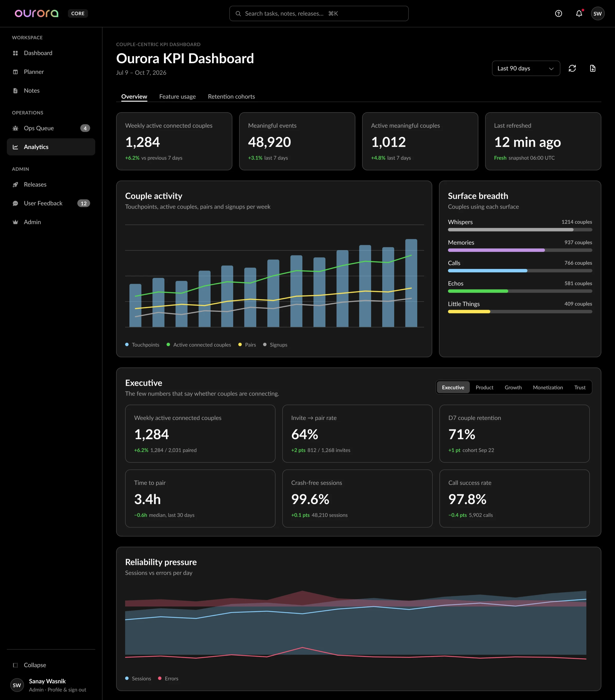Toggle Signups legend item

275,344
